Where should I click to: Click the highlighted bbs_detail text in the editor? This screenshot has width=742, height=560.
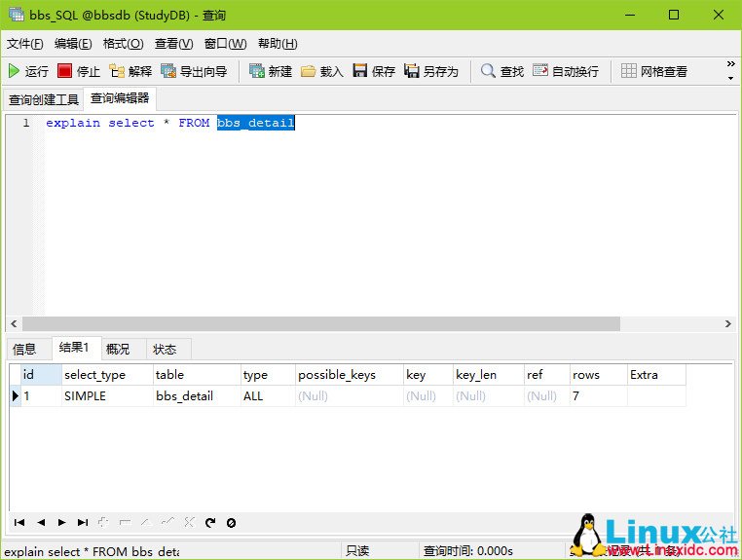255,123
